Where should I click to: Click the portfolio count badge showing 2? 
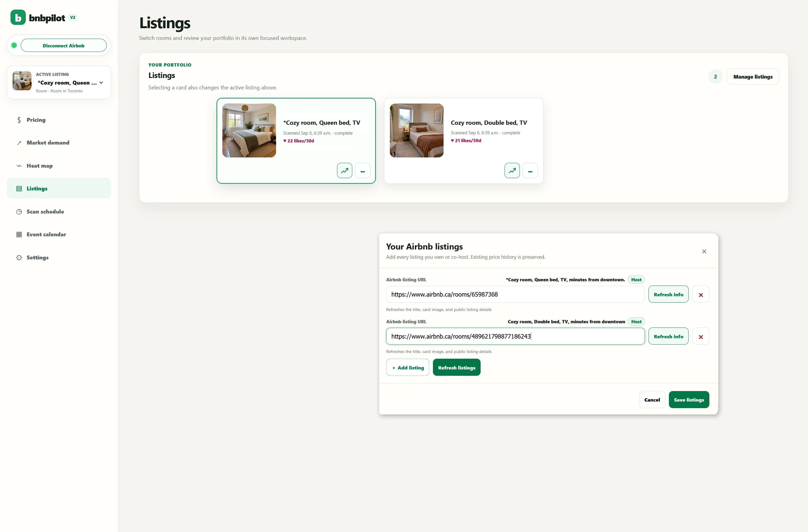[715, 77]
